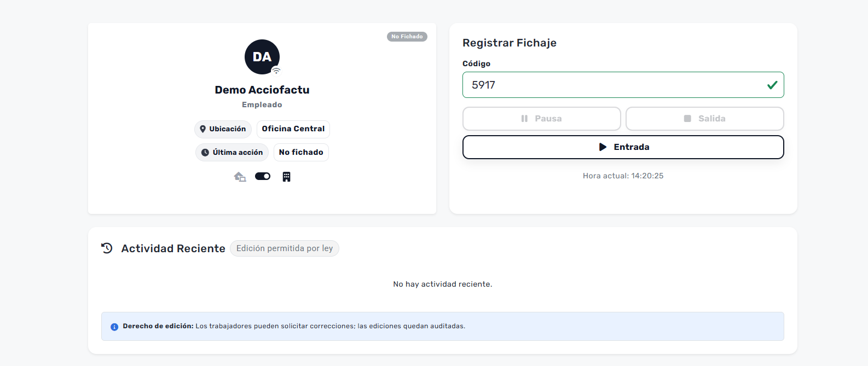Click the office building icon
The height and width of the screenshot is (366, 868).
pyautogui.click(x=286, y=177)
